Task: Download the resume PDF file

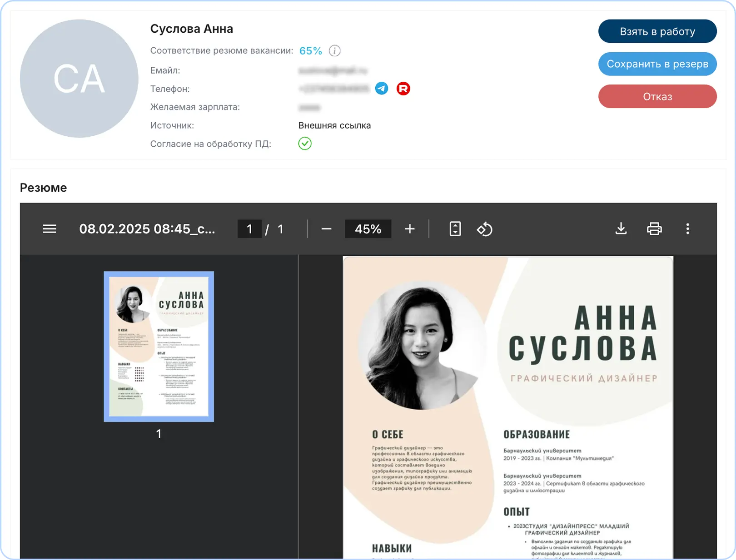Action: pos(621,229)
